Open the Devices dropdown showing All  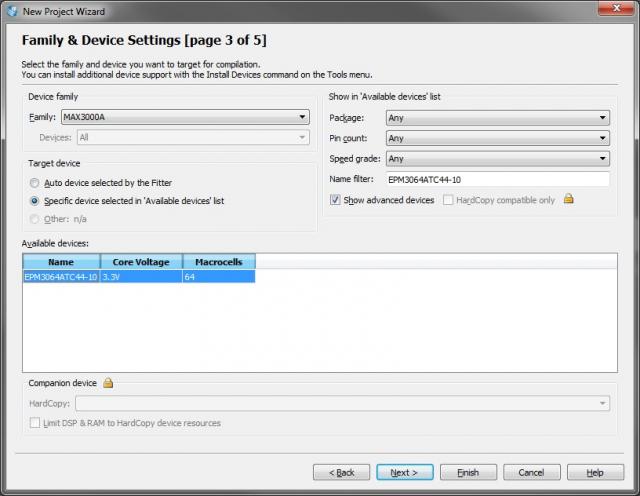(193, 138)
